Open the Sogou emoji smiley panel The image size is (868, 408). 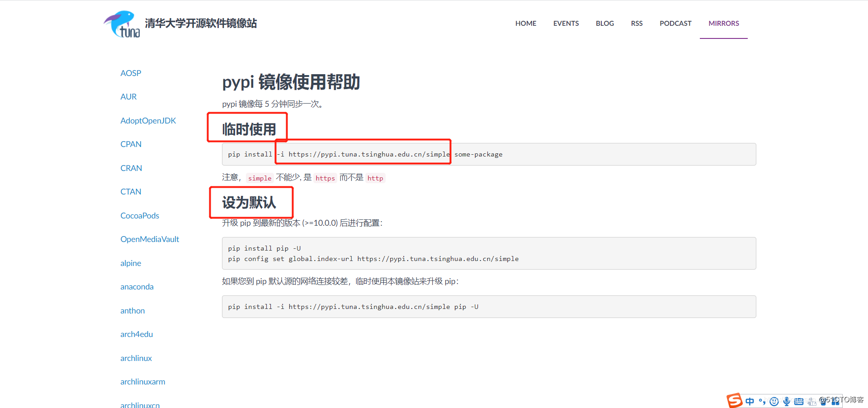[x=774, y=401]
